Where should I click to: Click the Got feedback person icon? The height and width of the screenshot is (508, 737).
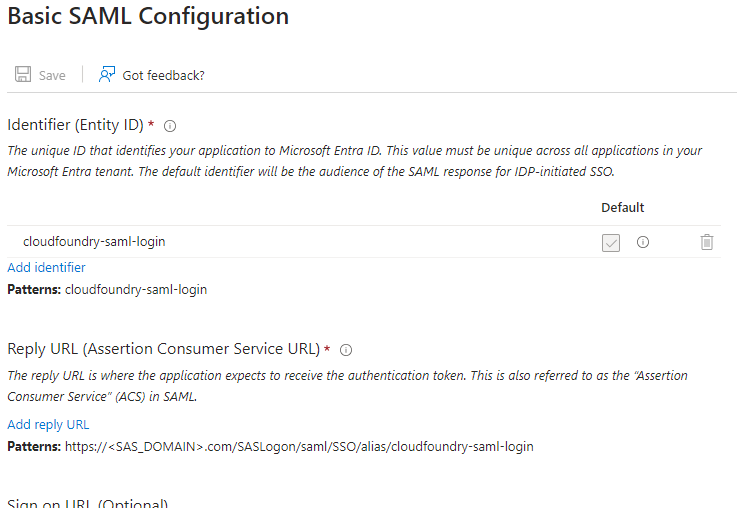click(107, 75)
